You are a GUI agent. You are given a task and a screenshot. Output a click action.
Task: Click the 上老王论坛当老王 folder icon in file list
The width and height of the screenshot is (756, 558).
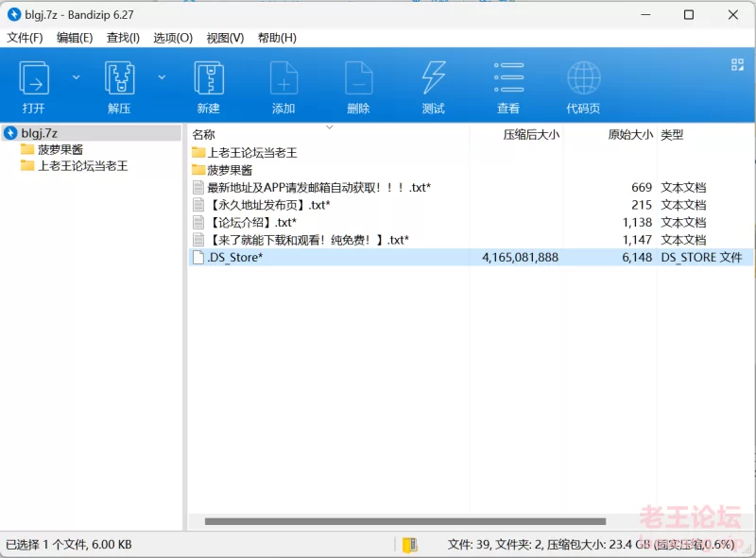coord(198,153)
